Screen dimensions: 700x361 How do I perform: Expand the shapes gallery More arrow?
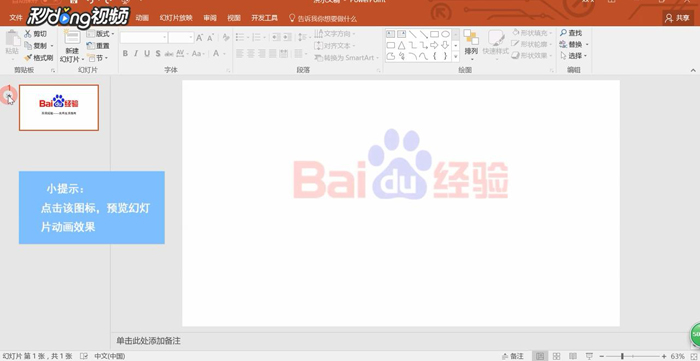[x=456, y=56]
